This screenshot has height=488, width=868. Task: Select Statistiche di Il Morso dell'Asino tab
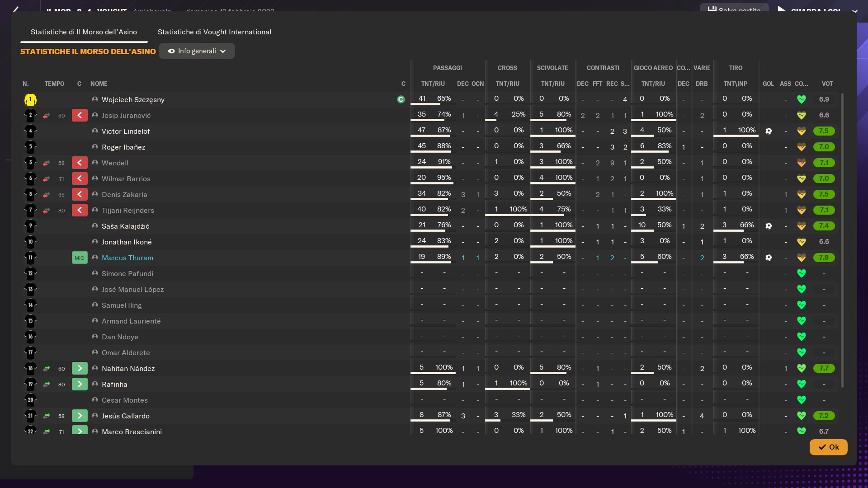pyautogui.click(x=84, y=32)
